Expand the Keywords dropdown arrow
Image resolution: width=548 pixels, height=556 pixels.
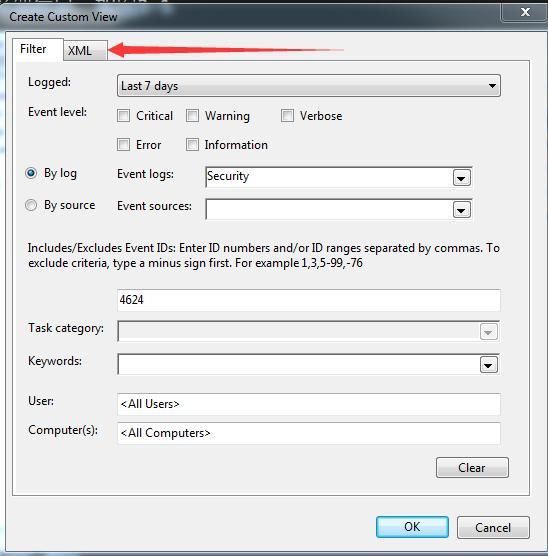tap(488, 365)
